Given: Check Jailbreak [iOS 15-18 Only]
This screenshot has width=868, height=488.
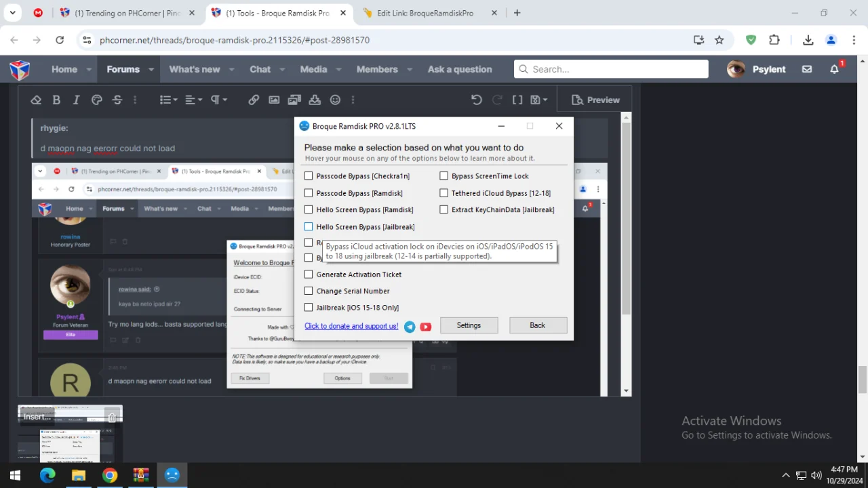Looking at the screenshot, I should [x=309, y=308].
